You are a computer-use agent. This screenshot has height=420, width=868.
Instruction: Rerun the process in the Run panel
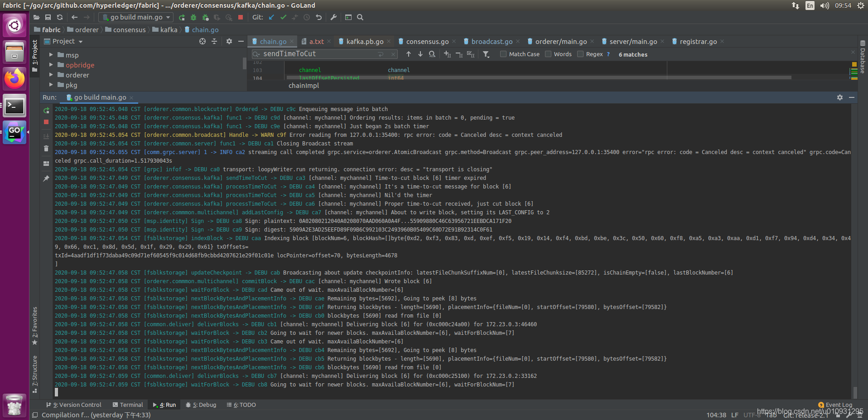[46, 111]
